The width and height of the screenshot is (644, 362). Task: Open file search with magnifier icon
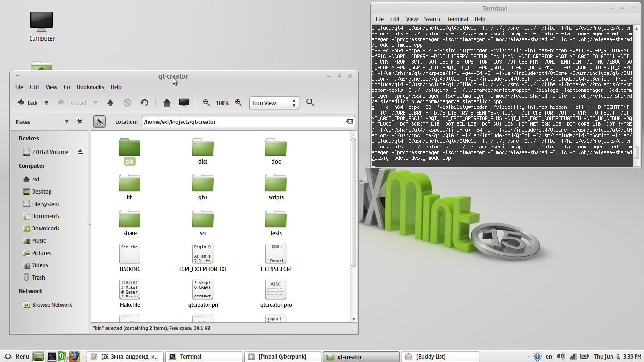pyautogui.click(x=310, y=102)
